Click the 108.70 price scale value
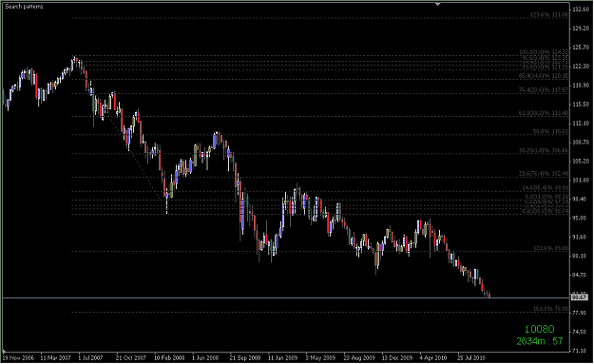Image resolution: width=594 pixels, height=364 pixels. point(581,142)
